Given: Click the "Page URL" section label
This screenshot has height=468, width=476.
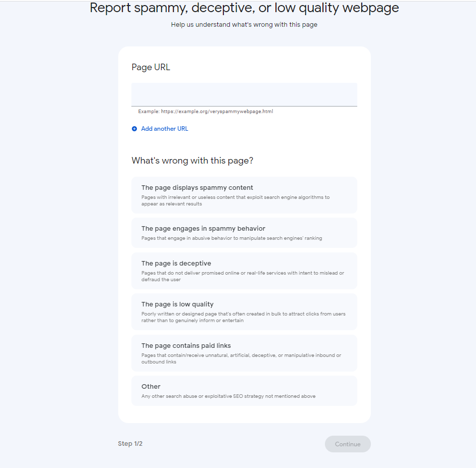Looking at the screenshot, I should tap(151, 67).
